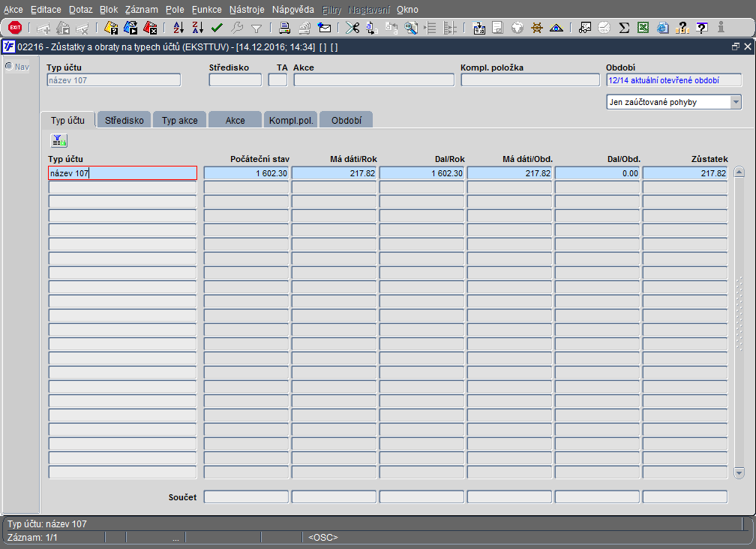This screenshot has width=756, height=549.
Task: Open the Nástroje menu
Action: 247,10
